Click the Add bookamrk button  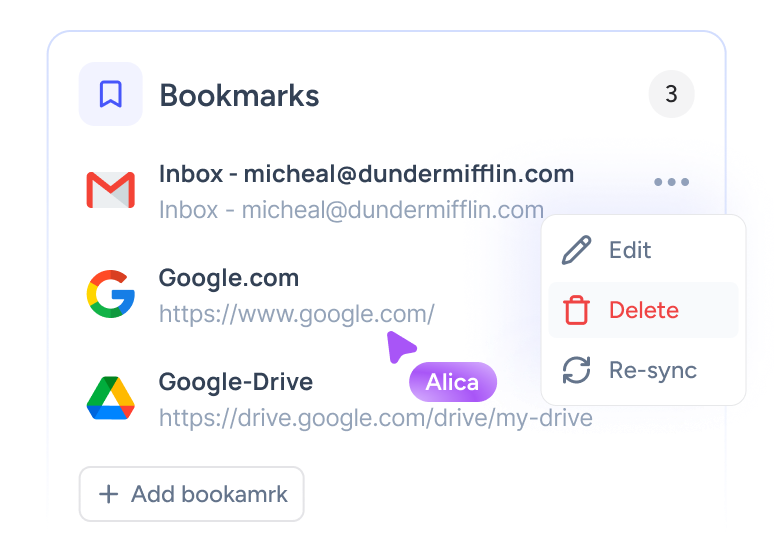(192, 494)
